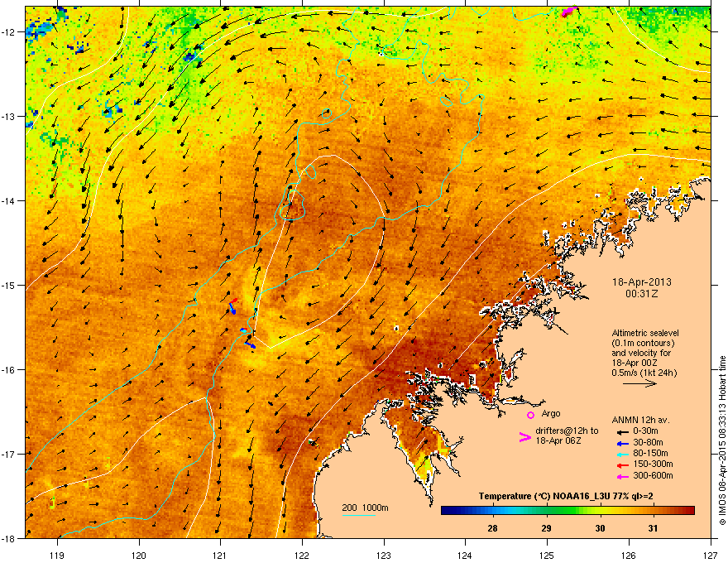728x563 pixels.
Task: Click the longitude axis label 122
Action: (302, 555)
